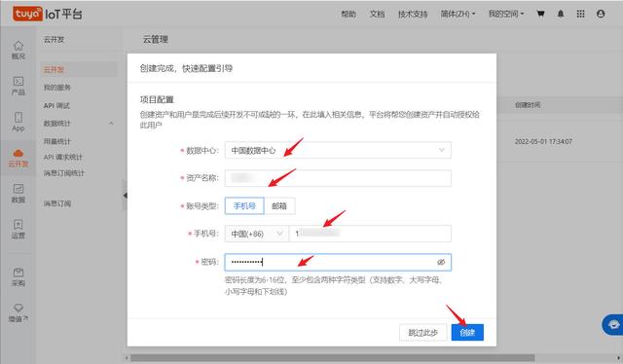Open country code 中国(+86) dropdown
Viewport: 623px width, 364px height.
point(257,234)
